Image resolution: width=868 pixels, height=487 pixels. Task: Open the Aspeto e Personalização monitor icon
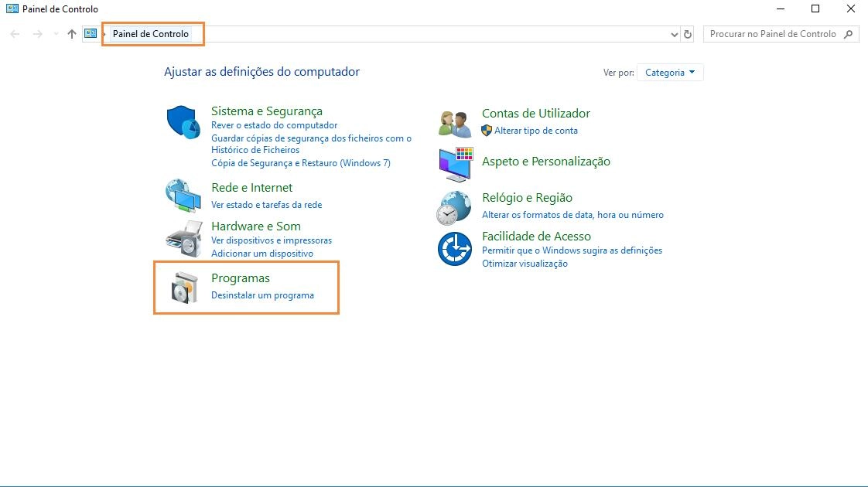point(454,163)
